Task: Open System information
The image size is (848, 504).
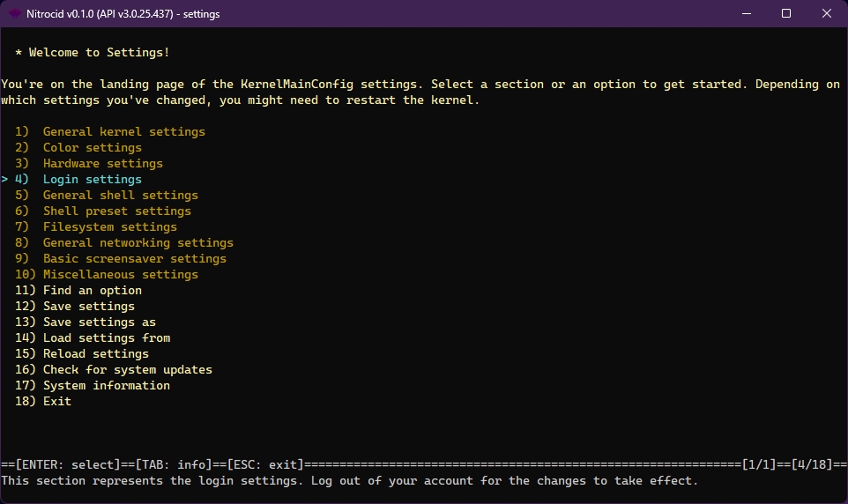Action: [106, 385]
